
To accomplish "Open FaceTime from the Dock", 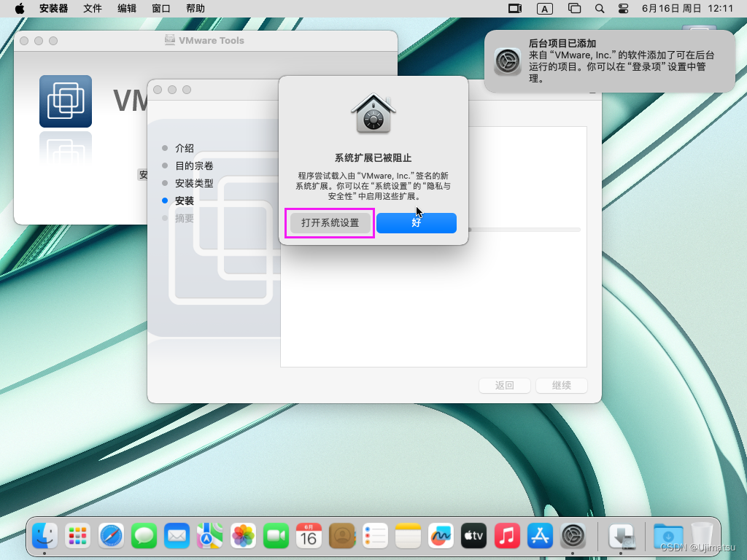I will coord(276,536).
